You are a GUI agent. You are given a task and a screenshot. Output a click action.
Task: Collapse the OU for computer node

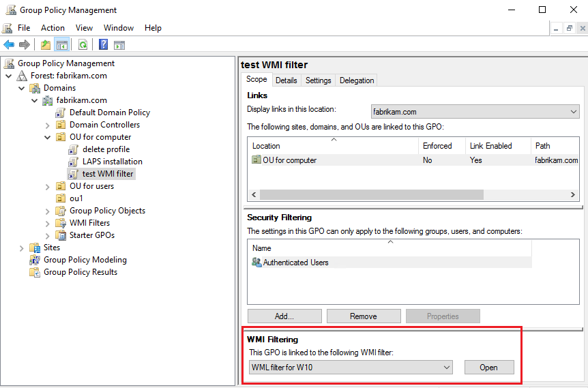pyautogui.click(x=47, y=137)
